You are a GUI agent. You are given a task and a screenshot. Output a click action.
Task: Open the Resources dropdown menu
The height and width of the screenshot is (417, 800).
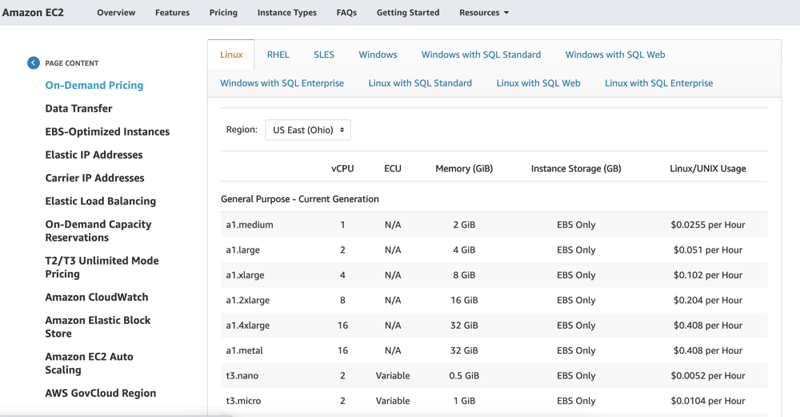coord(484,13)
